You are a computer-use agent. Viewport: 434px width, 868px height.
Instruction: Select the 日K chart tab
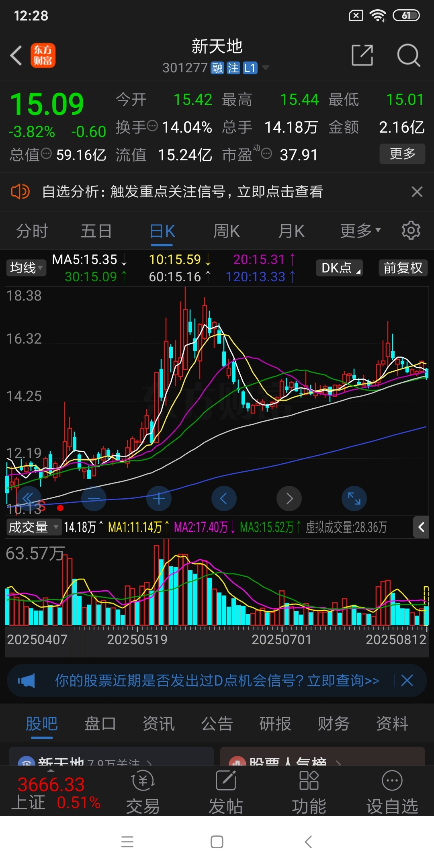[x=162, y=231]
